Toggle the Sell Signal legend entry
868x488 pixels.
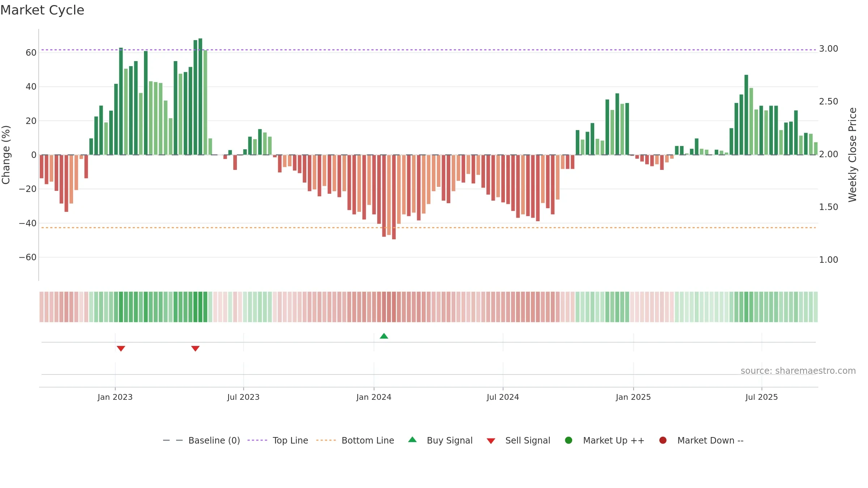(518, 440)
